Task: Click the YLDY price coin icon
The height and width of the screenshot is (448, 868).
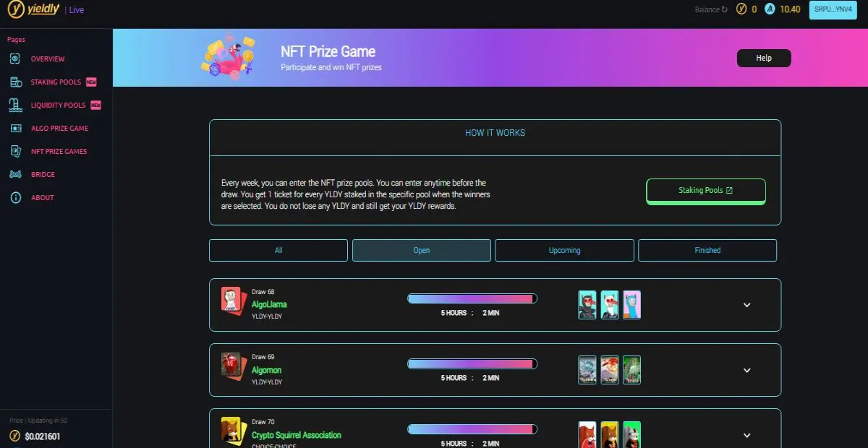Action: (x=15, y=436)
